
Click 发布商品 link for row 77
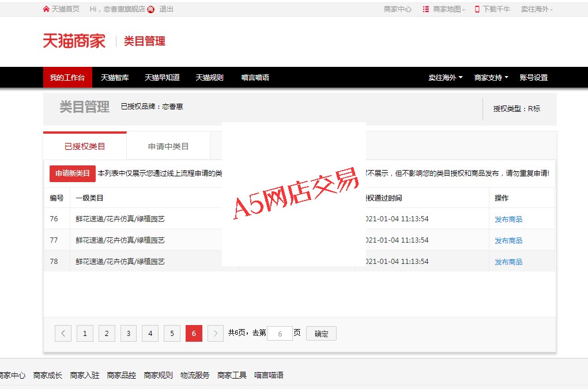(508, 240)
